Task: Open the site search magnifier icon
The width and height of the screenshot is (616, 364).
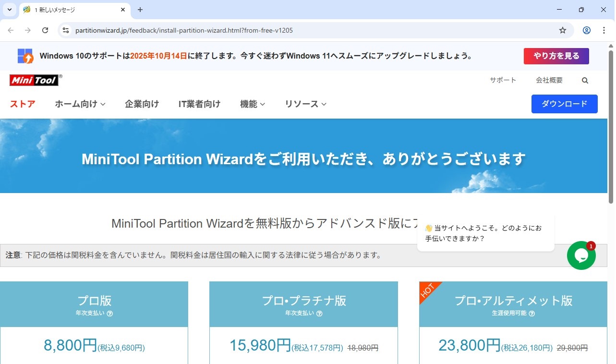Action: [x=585, y=81]
